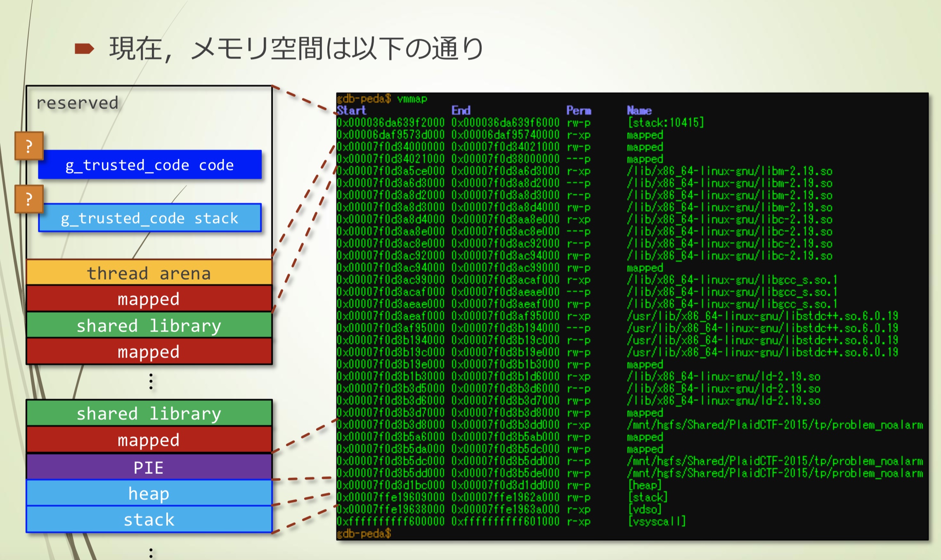Click the reserved label in diagram
Screen dimensions: 941x560
[78, 103]
